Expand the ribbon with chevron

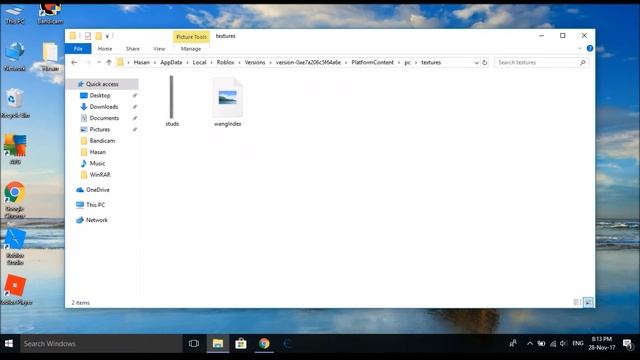pyautogui.click(x=580, y=49)
